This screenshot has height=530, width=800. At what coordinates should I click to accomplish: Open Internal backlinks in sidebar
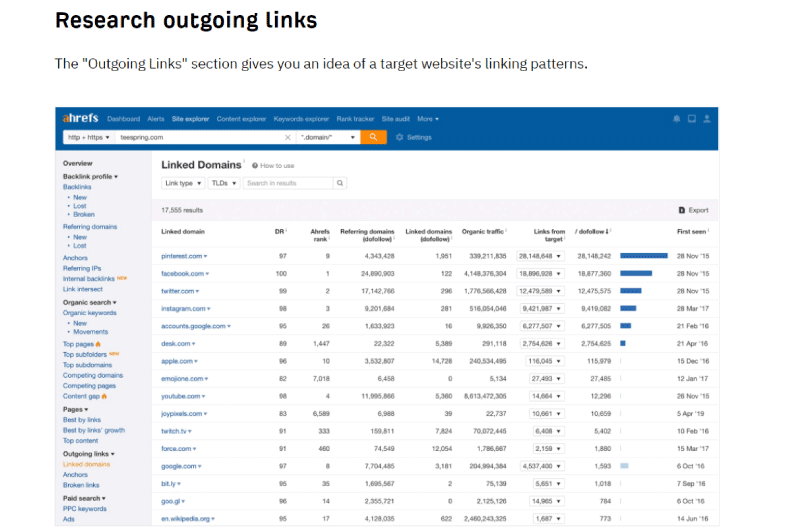click(x=89, y=279)
